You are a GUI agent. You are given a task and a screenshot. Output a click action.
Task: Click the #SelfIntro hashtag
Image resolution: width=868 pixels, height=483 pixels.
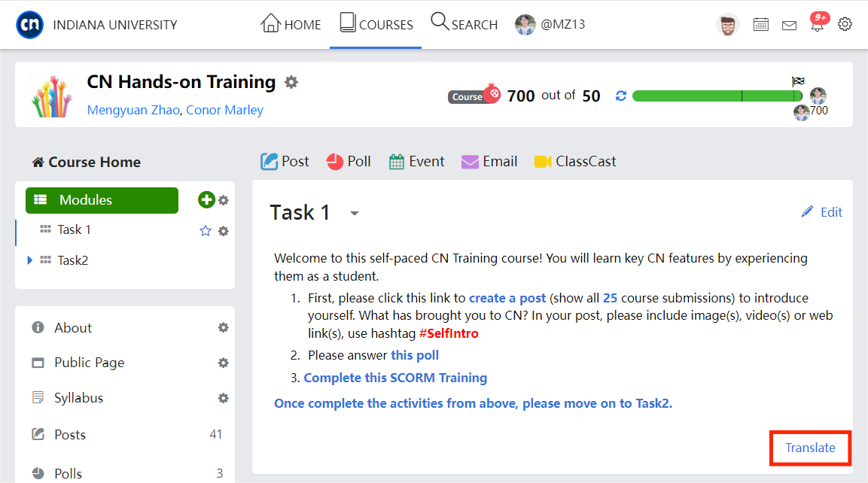click(449, 333)
